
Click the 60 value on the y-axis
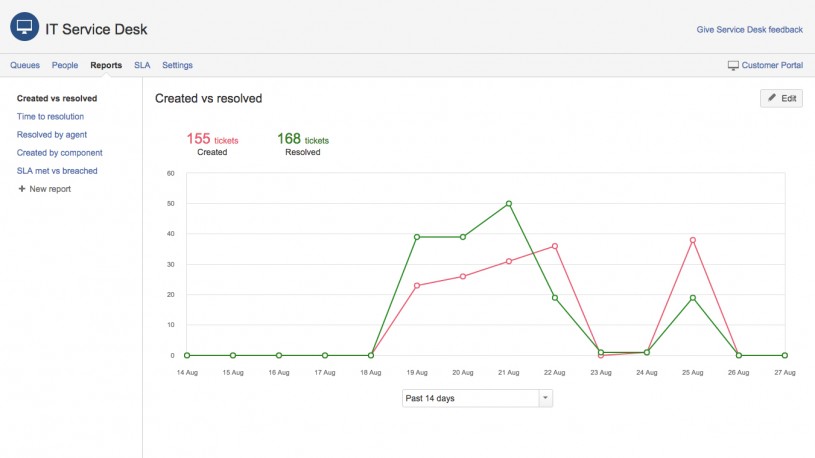click(x=170, y=174)
